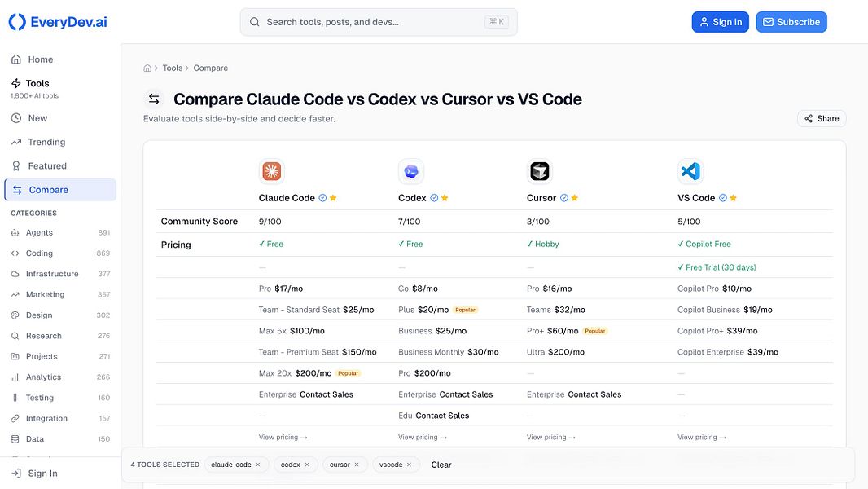Image resolution: width=868 pixels, height=489 pixels.
Task: Remove cursor from selected tools
Action: pos(357,465)
